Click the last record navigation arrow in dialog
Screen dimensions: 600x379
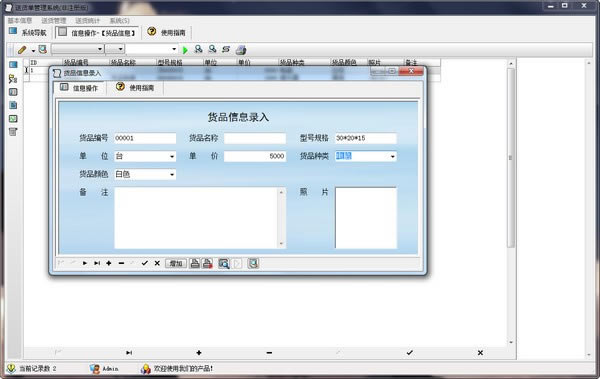click(97, 263)
